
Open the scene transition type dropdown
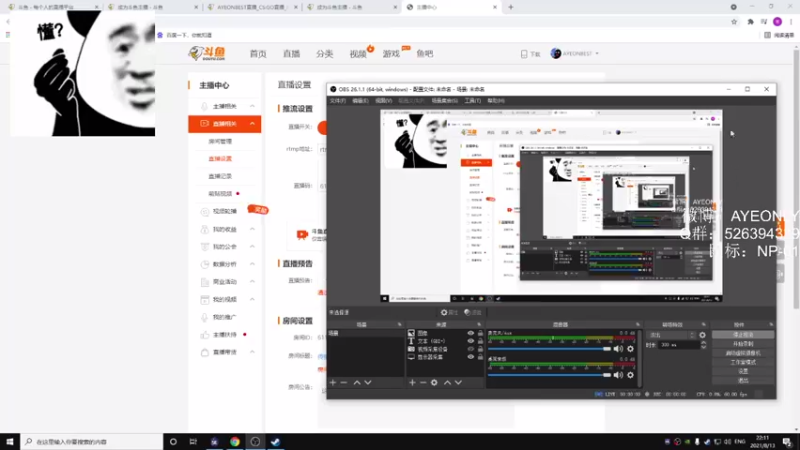pyautogui.click(x=671, y=335)
